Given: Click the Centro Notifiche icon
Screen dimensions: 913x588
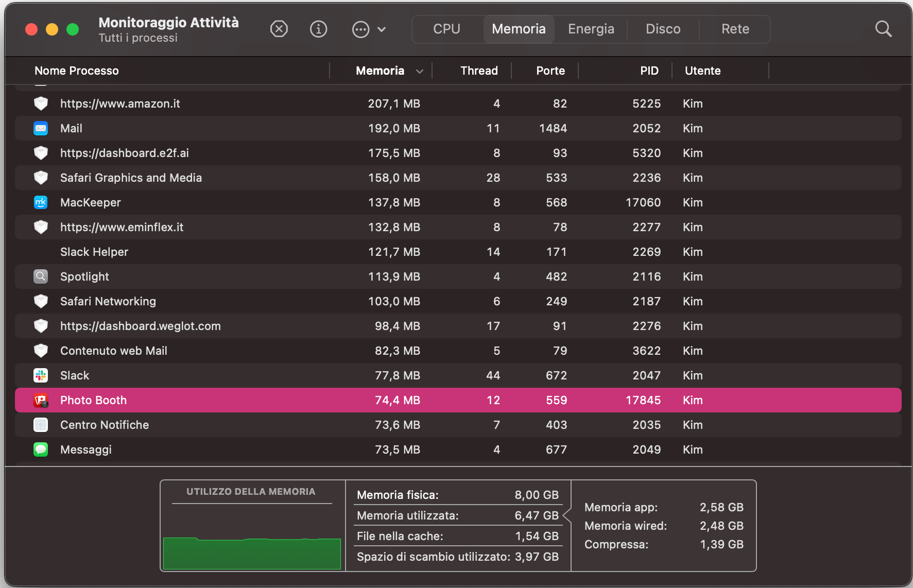Looking at the screenshot, I should coord(41,425).
